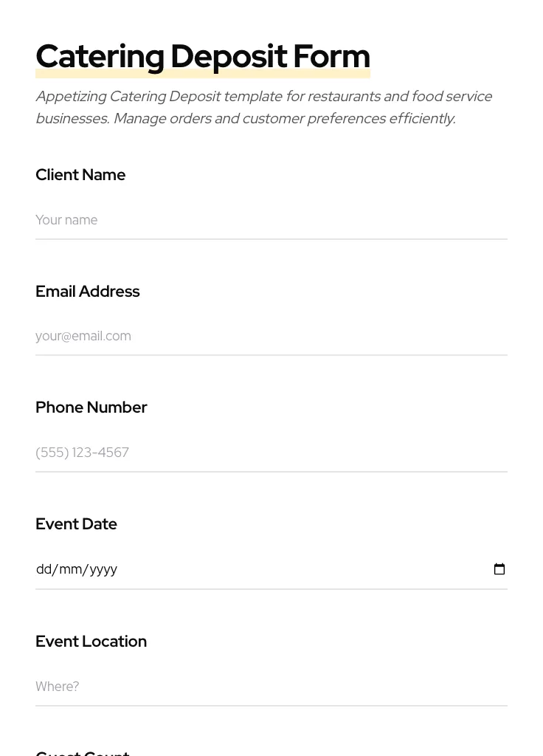Select the Event Location input box

271,687
